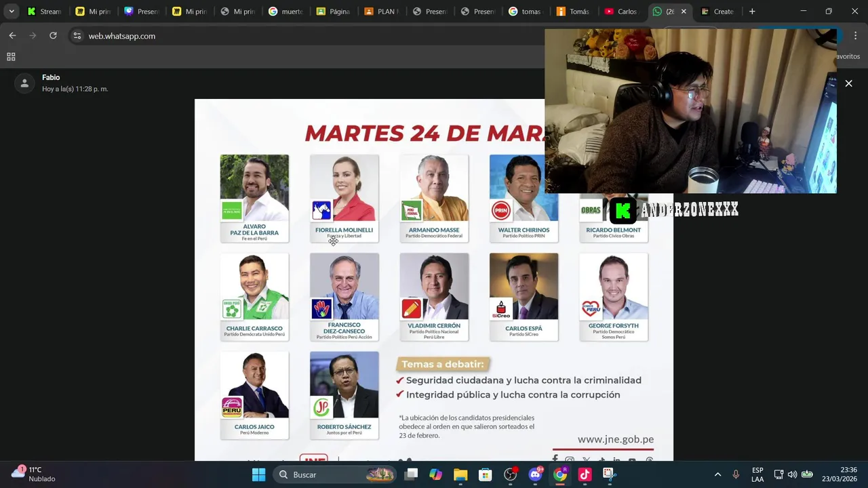Click the microphone icon in system tray
This screenshot has height=488, width=868.
(x=736, y=474)
